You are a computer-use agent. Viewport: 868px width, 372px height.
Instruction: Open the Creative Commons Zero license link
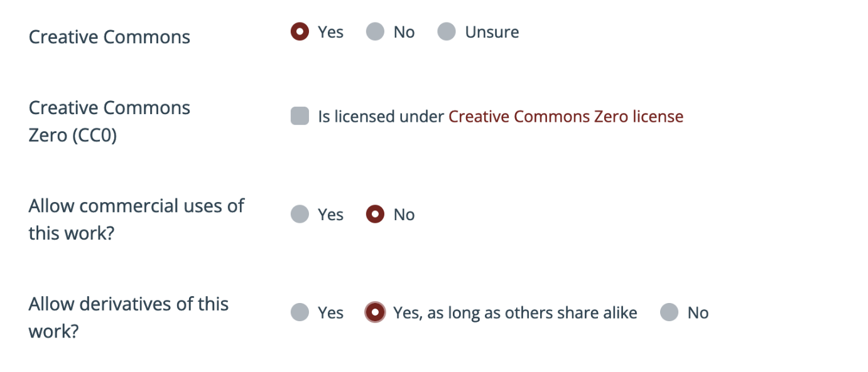click(565, 117)
